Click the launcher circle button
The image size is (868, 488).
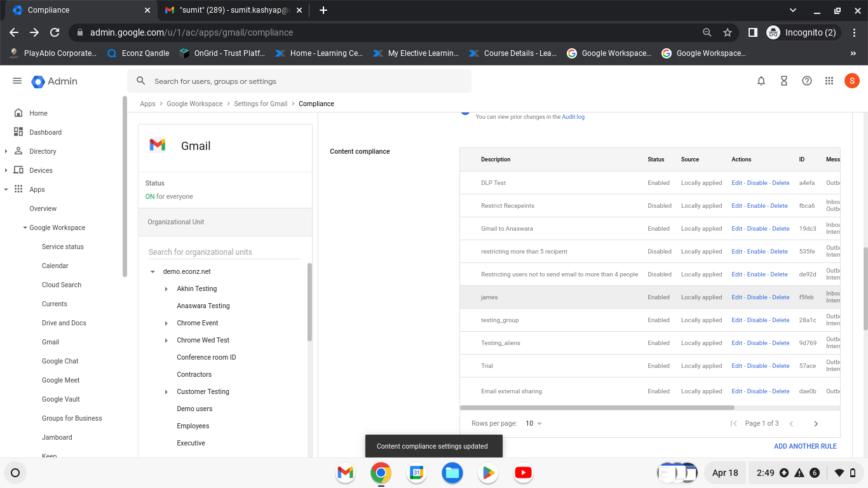point(15,473)
